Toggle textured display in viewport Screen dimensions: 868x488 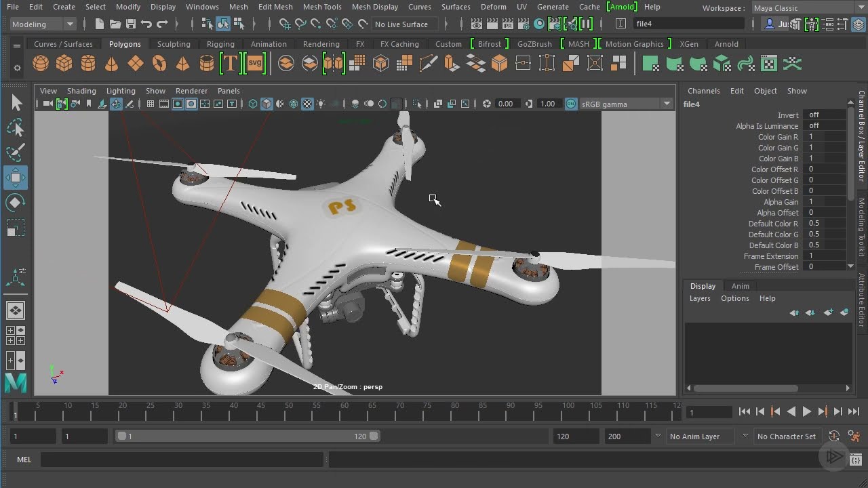[307, 104]
